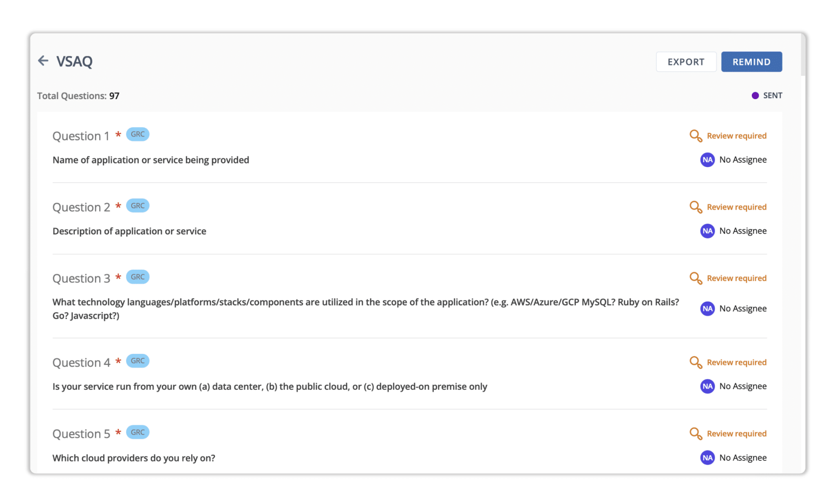835x504 pixels.
Task: Export the VSAQ questionnaire
Action: (x=686, y=62)
